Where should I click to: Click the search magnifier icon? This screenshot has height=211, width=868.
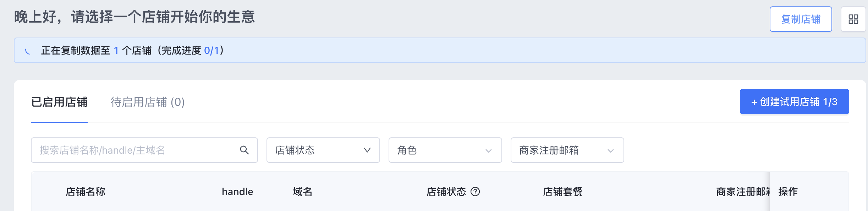244,150
